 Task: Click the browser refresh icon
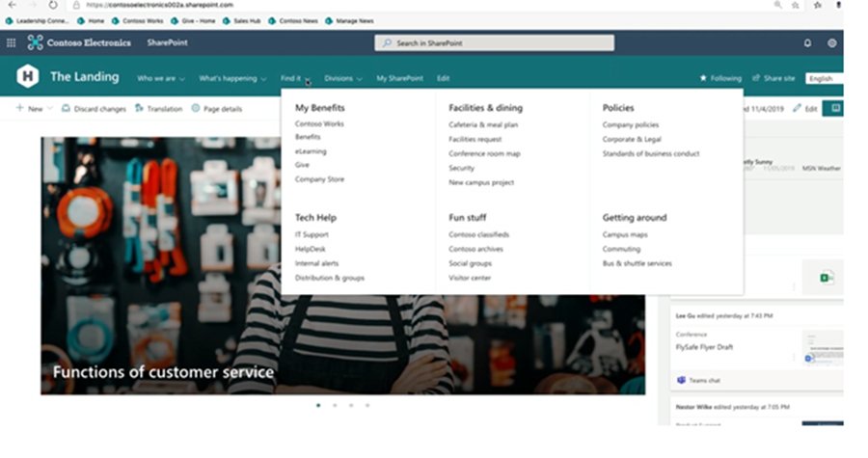point(53,5)
